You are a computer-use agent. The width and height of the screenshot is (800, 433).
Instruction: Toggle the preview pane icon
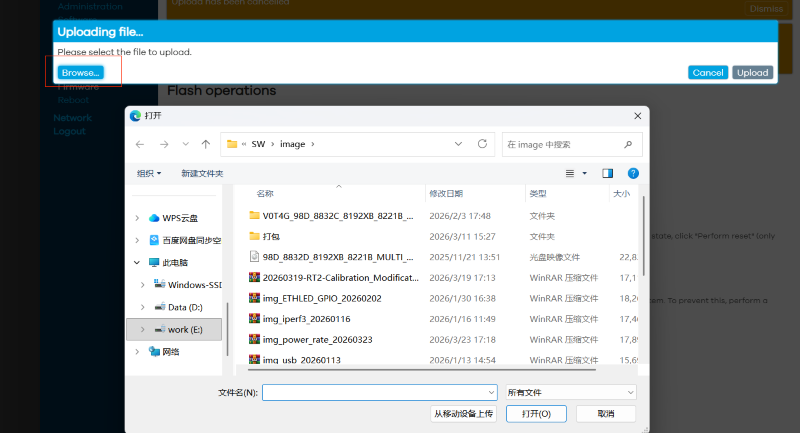click(x=607, y=173)
